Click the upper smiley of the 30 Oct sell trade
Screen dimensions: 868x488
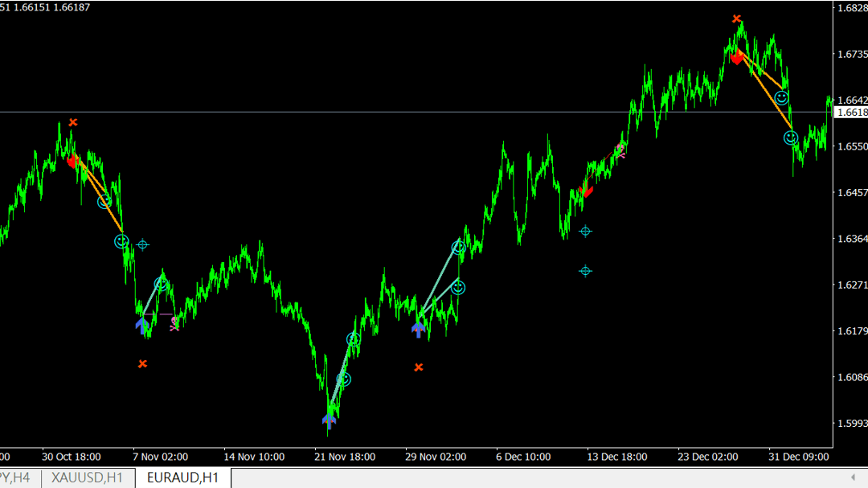104,202
